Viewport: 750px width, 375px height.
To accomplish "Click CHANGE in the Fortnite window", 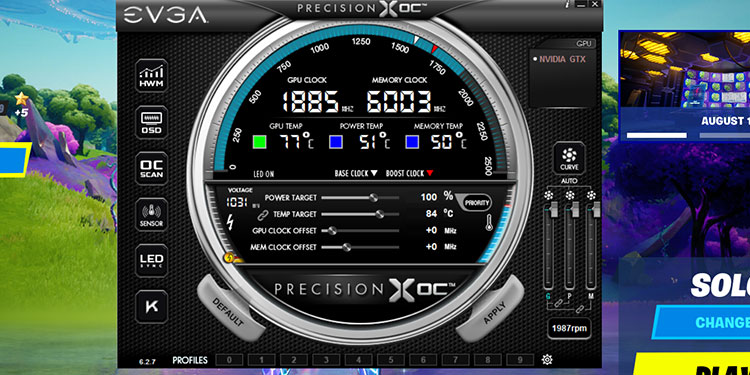I will click(x=722, y=323).
